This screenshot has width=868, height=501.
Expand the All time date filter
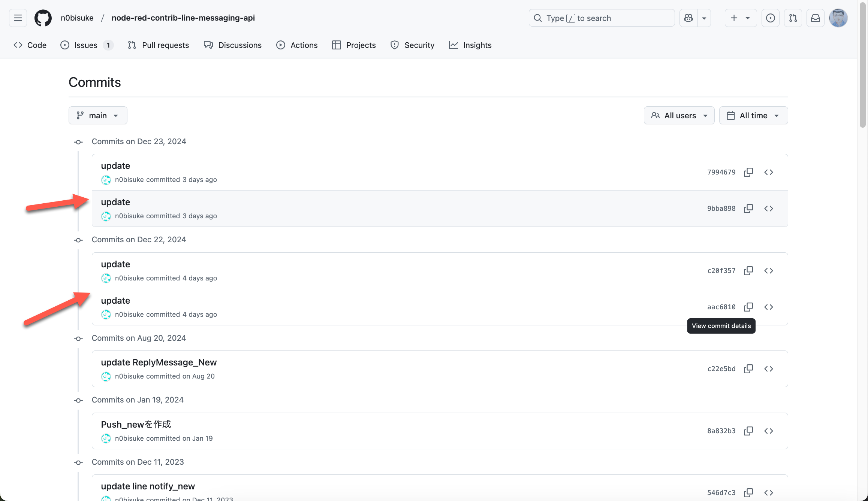(753, 115)
